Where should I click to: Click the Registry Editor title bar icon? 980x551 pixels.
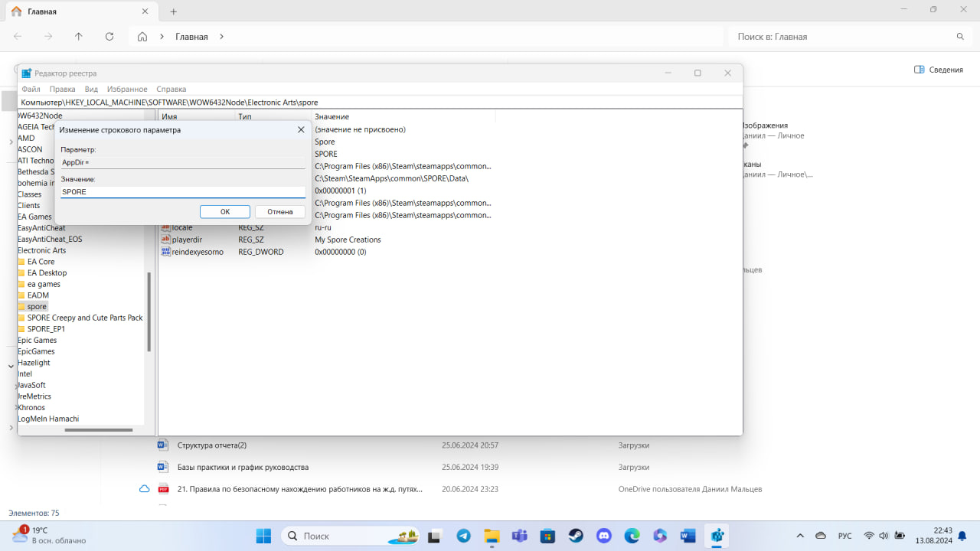[x=26, y=73]
